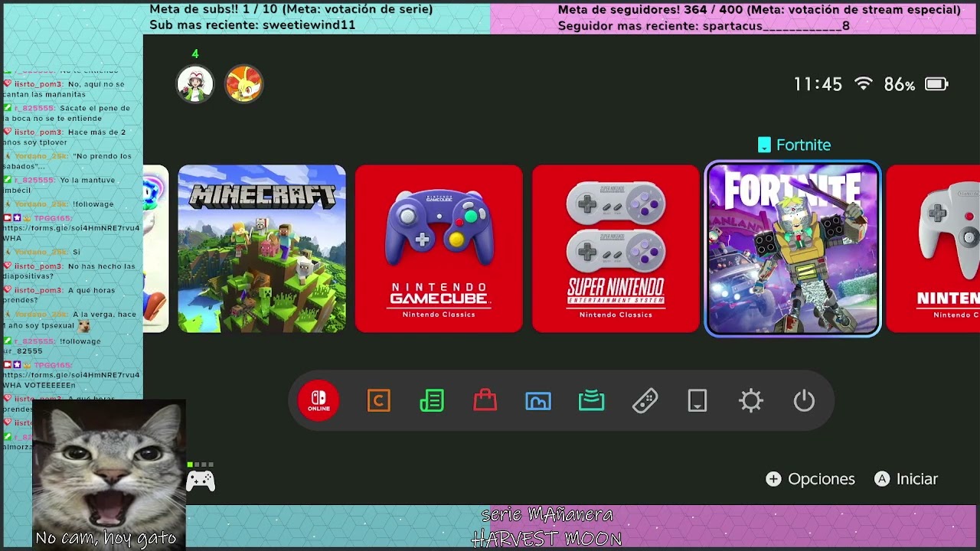Open the Virtual Game Cards icon

(x=697, y=400)
